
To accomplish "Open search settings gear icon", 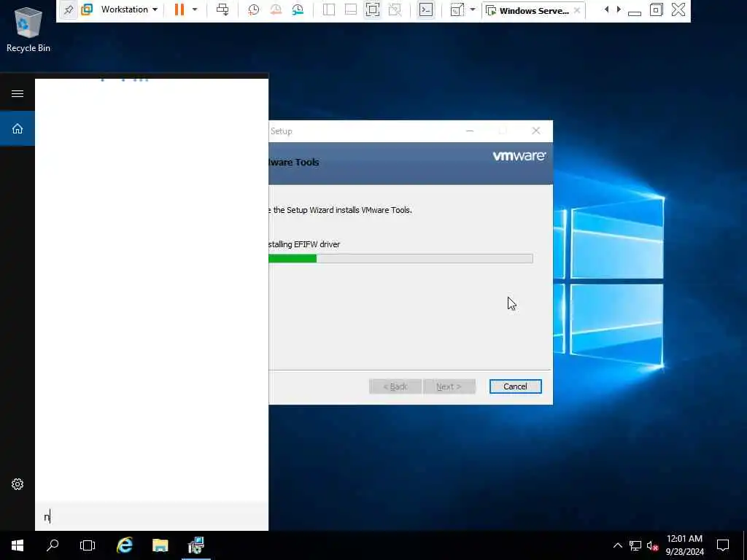I will (18, 484).
